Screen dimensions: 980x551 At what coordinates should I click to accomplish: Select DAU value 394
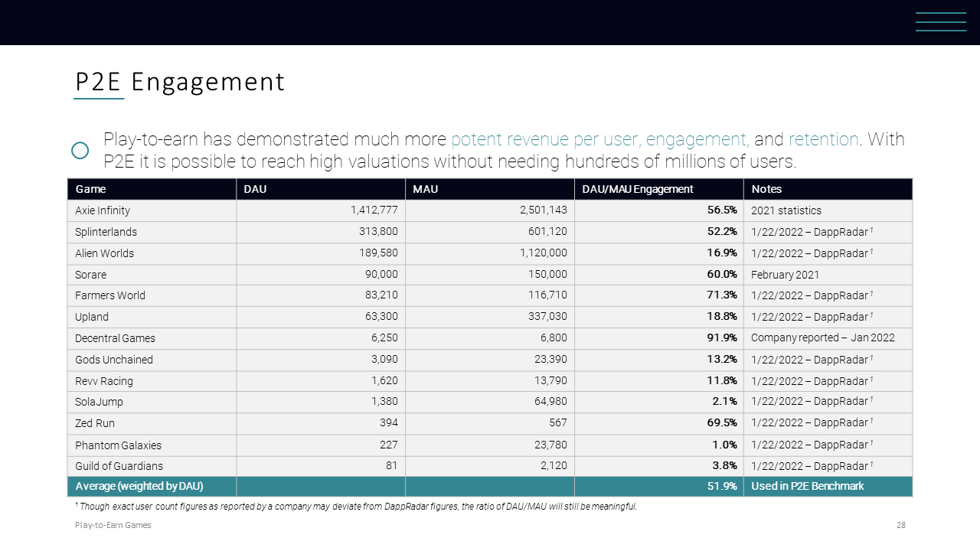pyautogui.click(x=389, y=423)
